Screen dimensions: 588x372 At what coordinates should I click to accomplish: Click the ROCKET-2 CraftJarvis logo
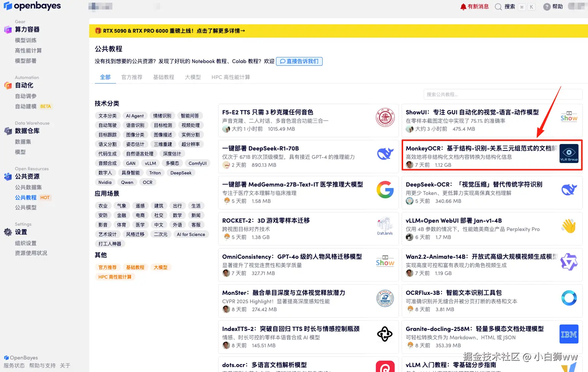(x=385, y=226)
